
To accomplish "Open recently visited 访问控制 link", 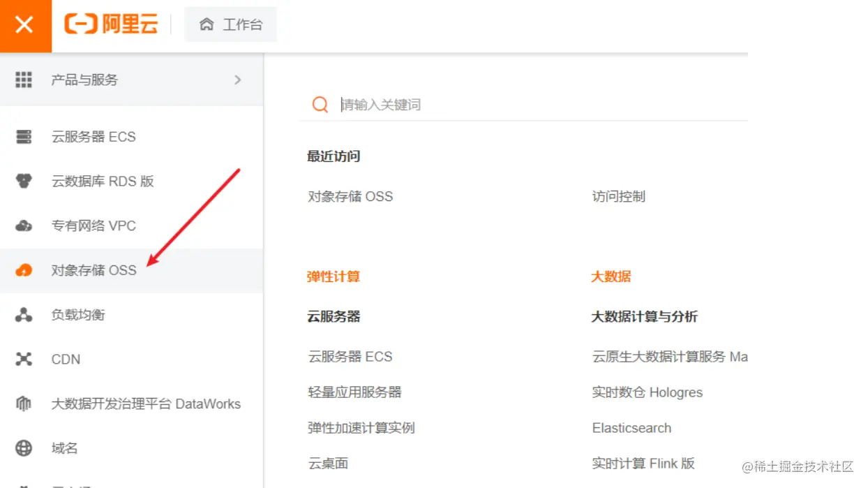I will click(619, 197).
